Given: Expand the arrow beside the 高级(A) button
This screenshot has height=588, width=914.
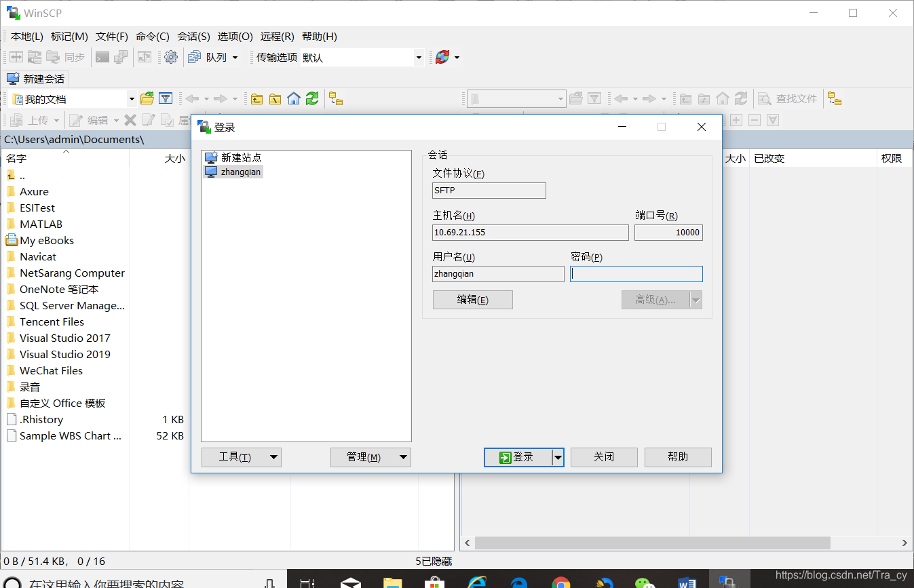Looking at the screenshot, I should click(696, 300).
